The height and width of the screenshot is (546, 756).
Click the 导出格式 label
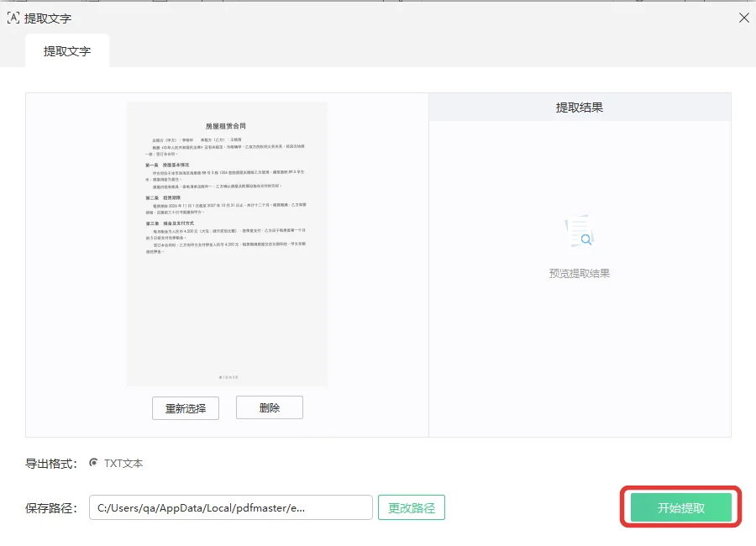coord(51,464)
